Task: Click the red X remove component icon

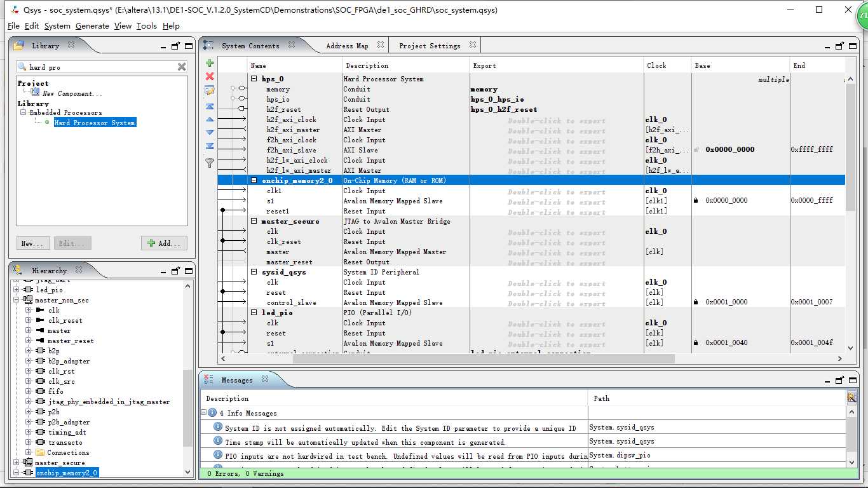Action: pyautogui.click(x=210, y=76)
